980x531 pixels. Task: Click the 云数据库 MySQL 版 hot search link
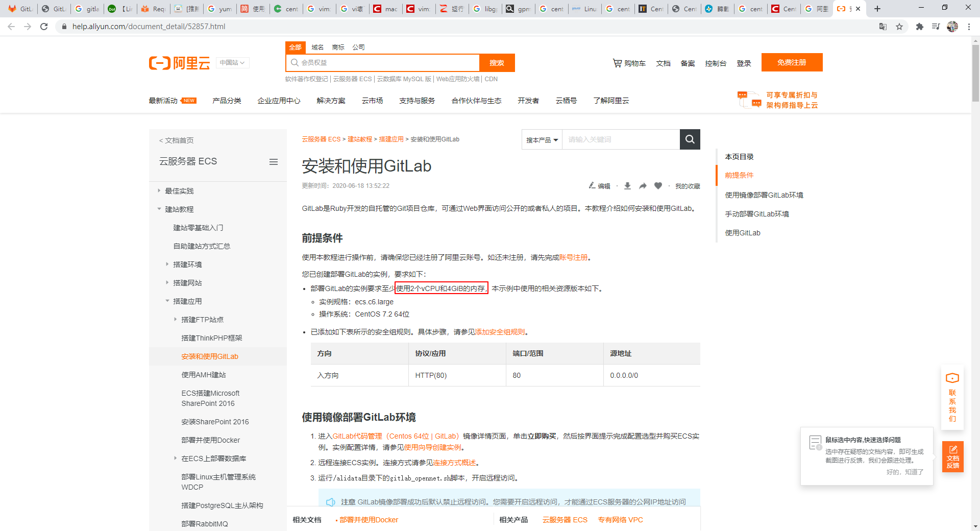coord(404,79)
